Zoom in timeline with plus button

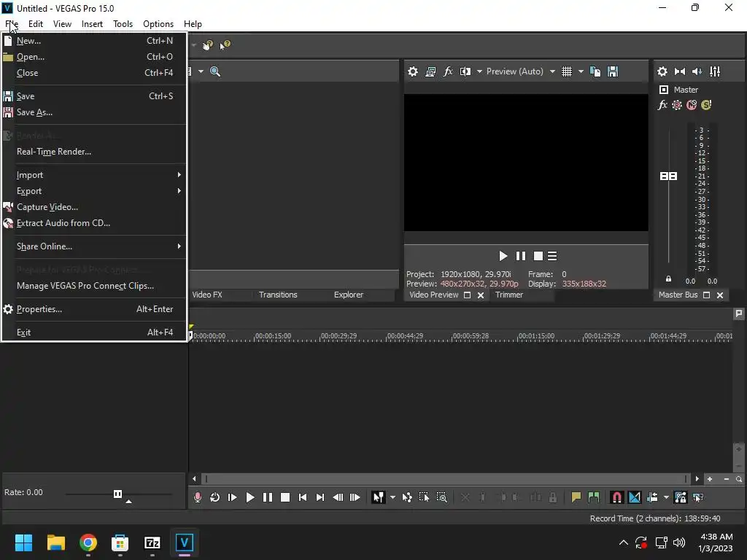click(710, 479)
